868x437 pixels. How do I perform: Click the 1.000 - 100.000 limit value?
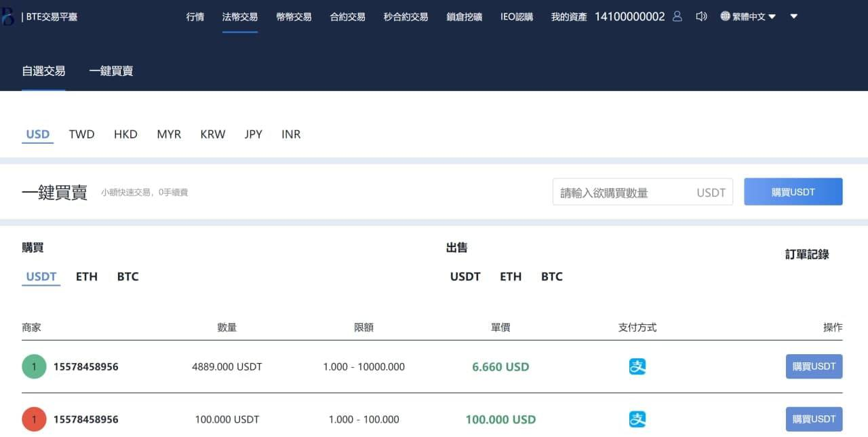tap(363, 419)
